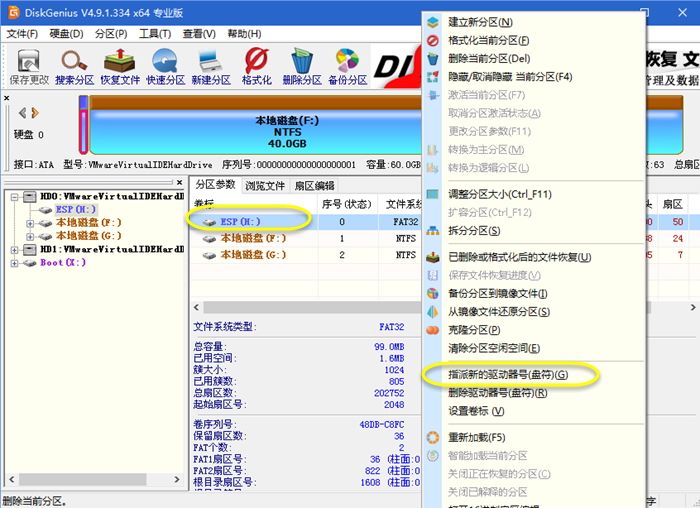
Task: Select ESP (H:) in the disk tree
Action: 75,209
